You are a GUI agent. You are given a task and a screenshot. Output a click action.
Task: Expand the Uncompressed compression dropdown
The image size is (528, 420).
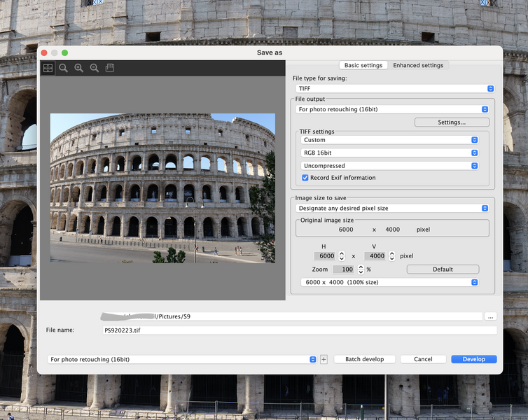click(389, 166)
